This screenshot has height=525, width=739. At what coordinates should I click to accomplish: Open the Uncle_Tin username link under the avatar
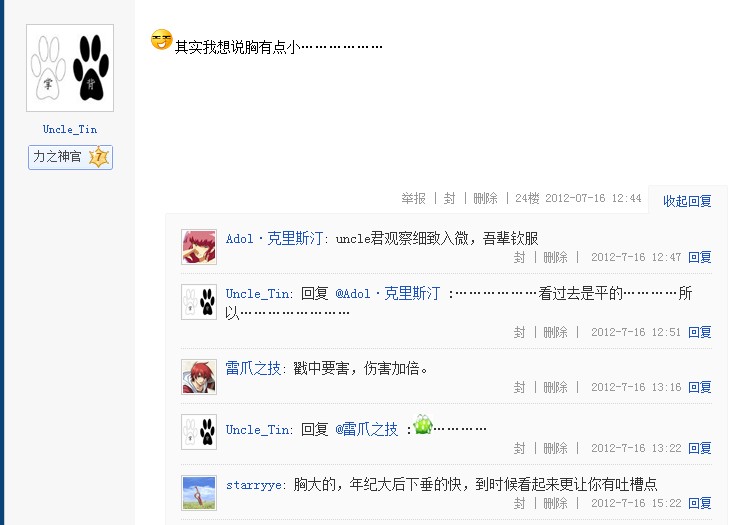pos(70,130)
